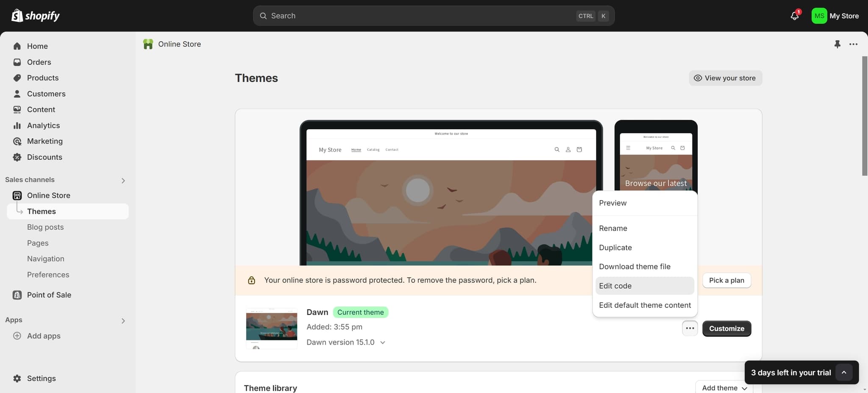Screen dimensions: 868x393
Task: Click the Pick a plan button
Action: [726, 280]
